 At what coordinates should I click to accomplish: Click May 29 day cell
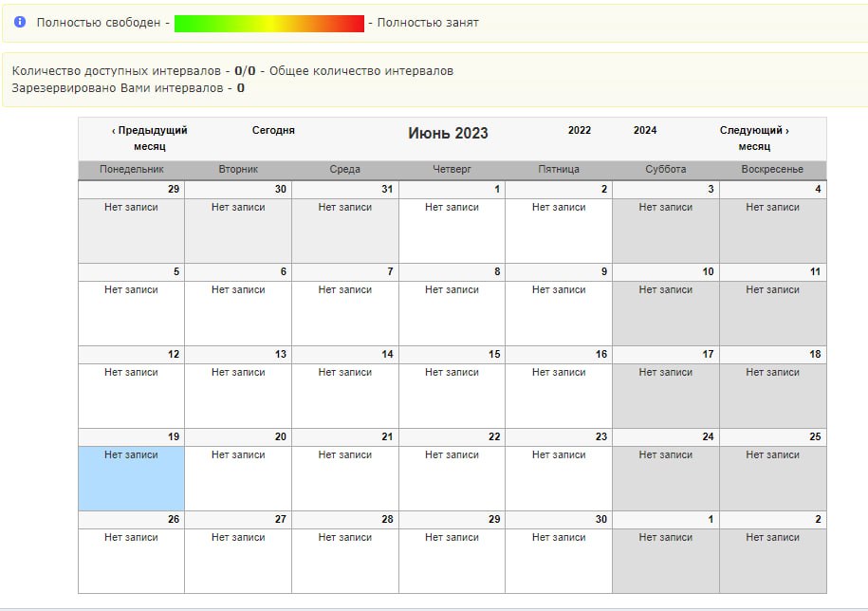[x=131, y=230]
